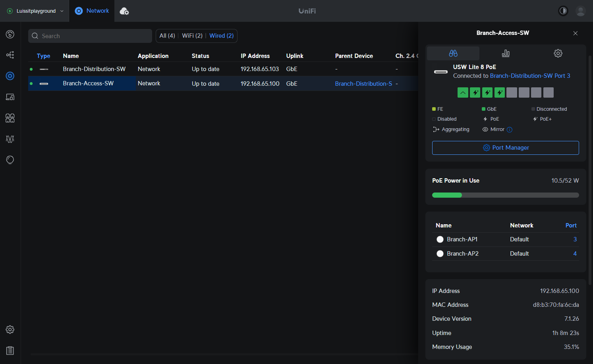Switch to the Network application tab
The height and width of the screenshot is (364, 593).
[x=92, y=11]
